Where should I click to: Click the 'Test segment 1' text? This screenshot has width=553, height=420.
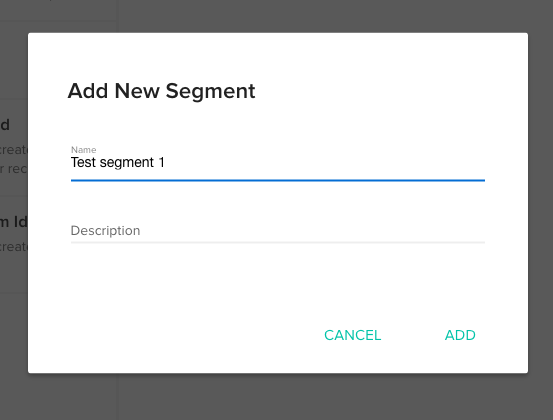[118, 163]
